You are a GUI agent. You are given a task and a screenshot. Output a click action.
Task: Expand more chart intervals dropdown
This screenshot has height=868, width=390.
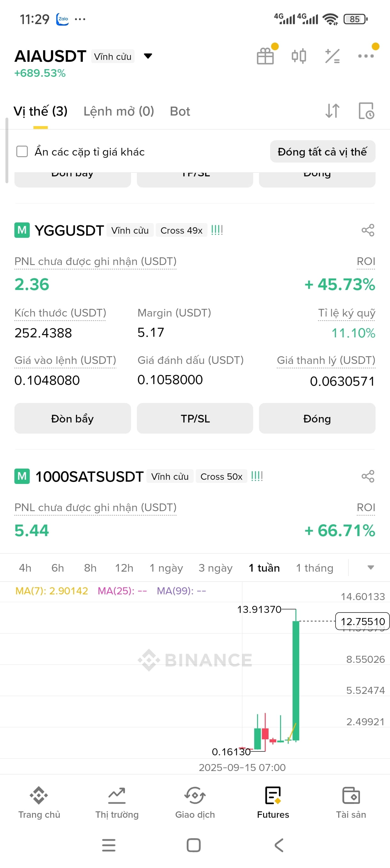point(370,568)
